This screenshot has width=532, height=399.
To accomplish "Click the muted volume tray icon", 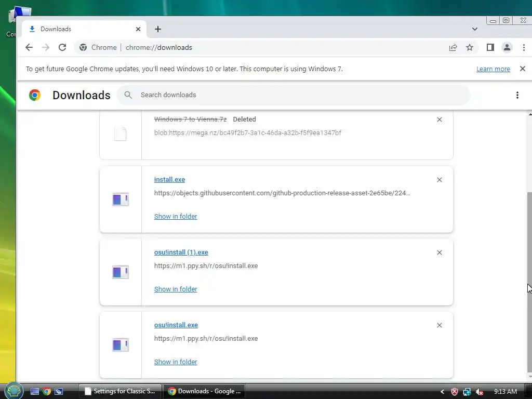I will pyautogui.click(x=479, y=392).
